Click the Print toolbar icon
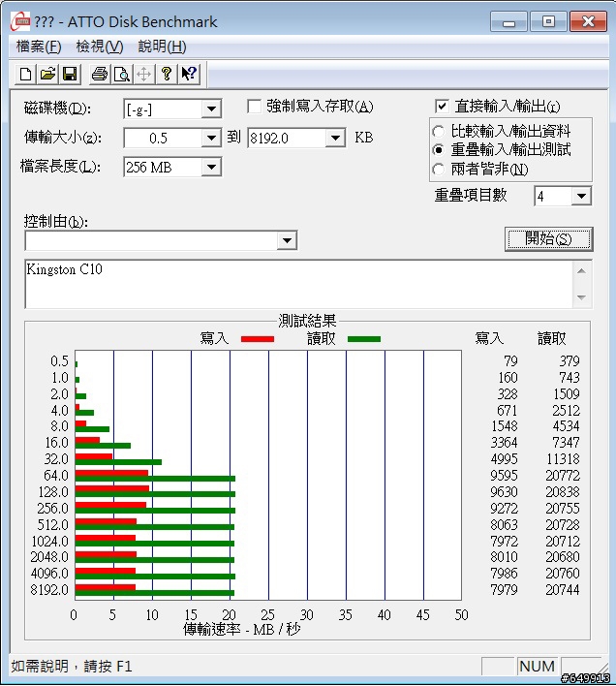The height and width of the screenshot is (686, 616). pos(100,74)
